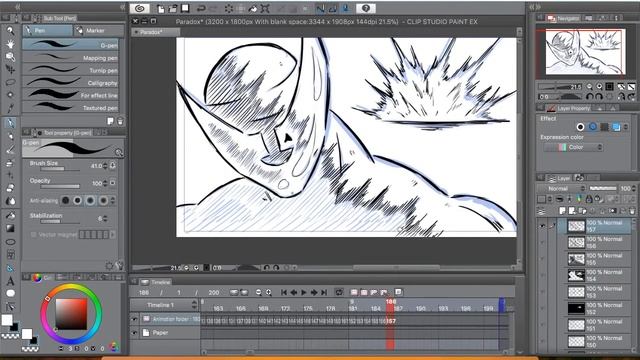
Task: Select the Balloon tool
Action: [10, 293]
